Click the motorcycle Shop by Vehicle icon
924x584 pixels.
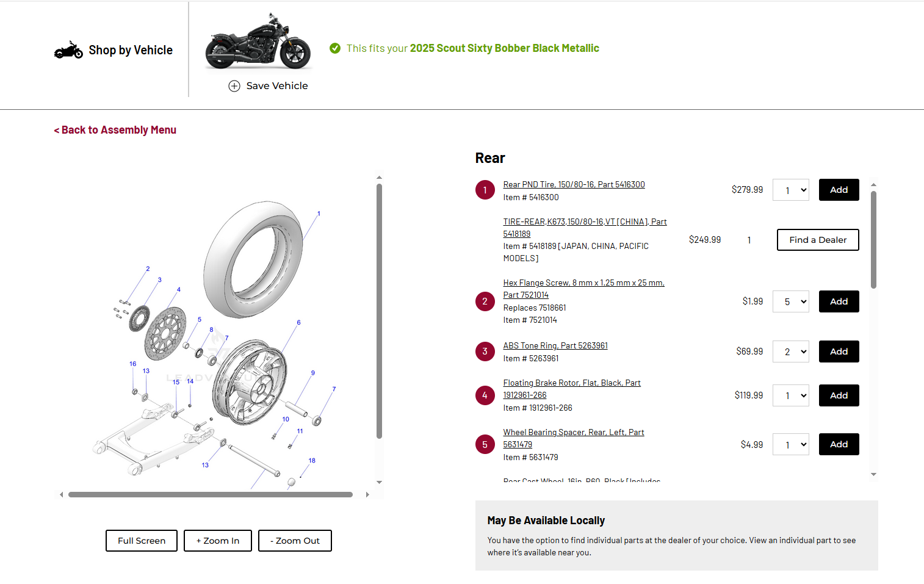pyautogui.click(x=68, y=50)
